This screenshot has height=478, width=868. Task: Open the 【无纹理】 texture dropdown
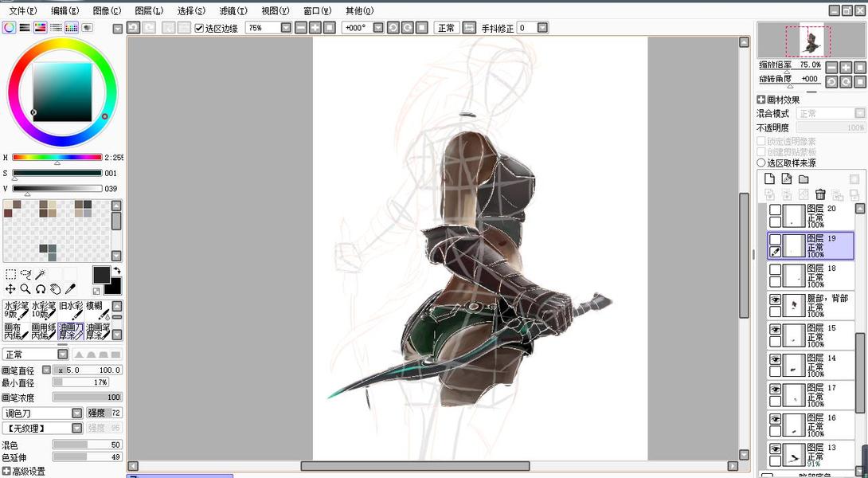77,428
